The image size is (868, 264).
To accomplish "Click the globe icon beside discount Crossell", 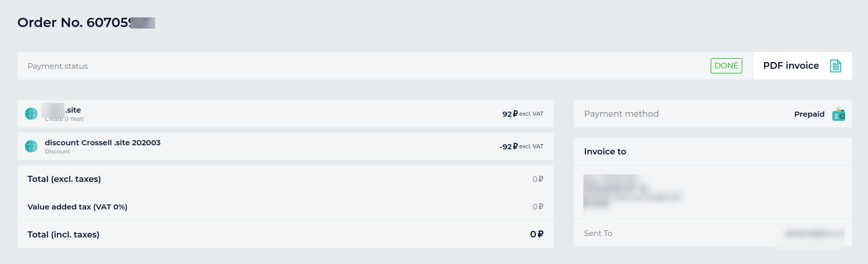I will tap(32, 146).
